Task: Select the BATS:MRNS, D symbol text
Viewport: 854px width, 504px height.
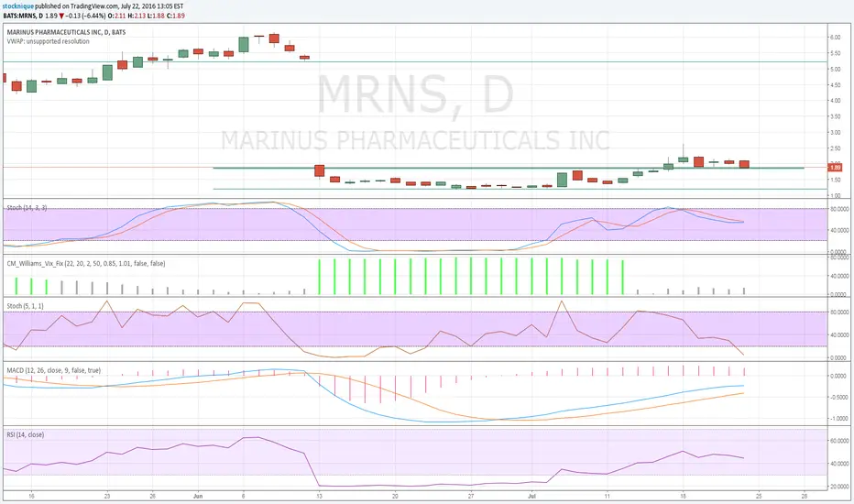Action: point(23,16)
